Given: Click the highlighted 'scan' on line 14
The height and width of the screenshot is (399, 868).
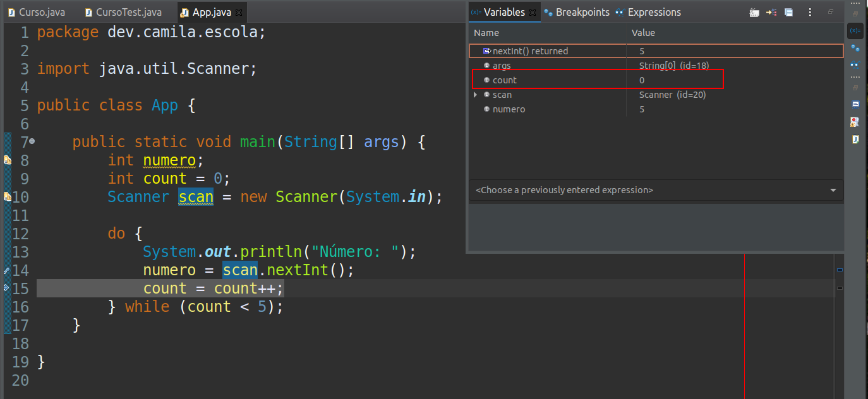Looking at the screenshot, I should click(x=240, y=270).
